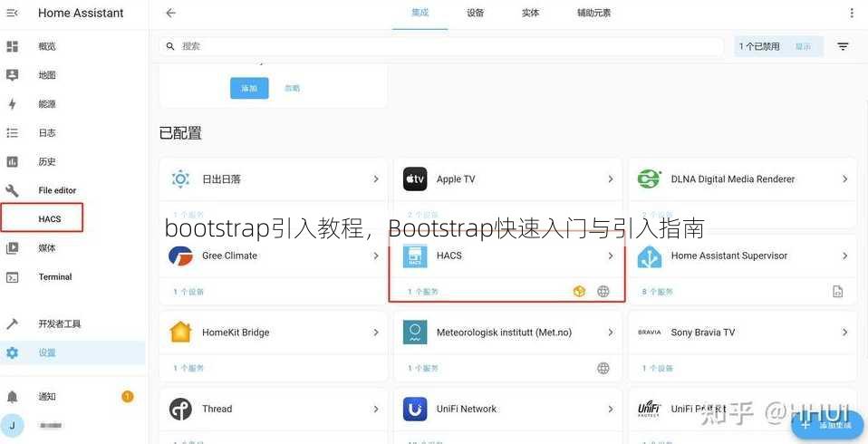Expand the 日出日落 card chevron
Viewport: 868px width, 444px height.
pos(376,179)
